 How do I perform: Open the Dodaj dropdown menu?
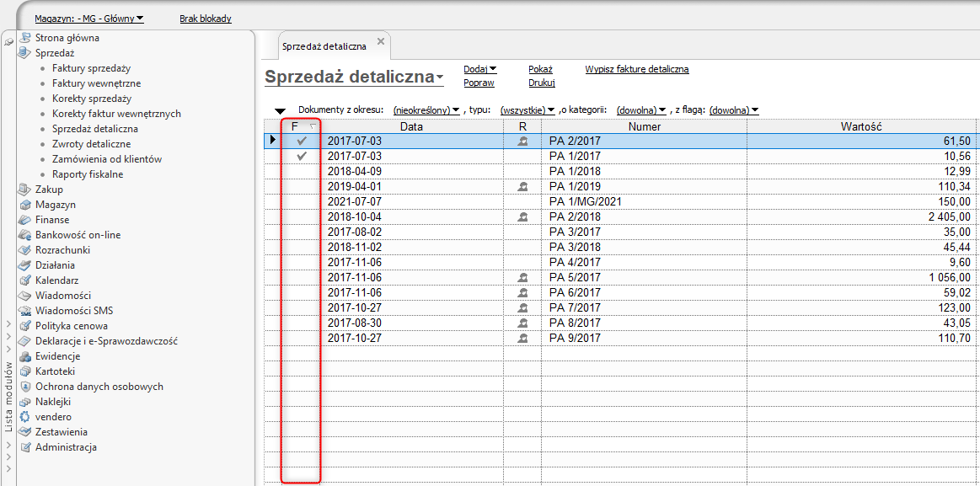[480, 69]
